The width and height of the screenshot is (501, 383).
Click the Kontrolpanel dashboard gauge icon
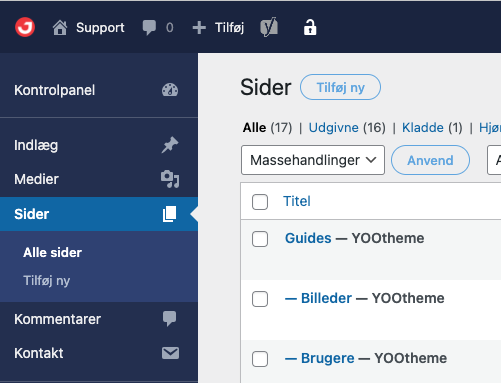point(170,90)
